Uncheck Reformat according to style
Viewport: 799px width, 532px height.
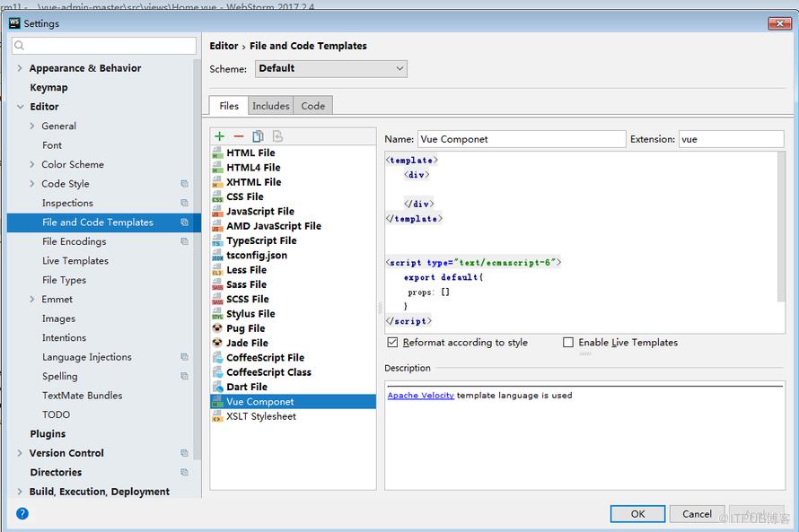(x=392, y=342)
